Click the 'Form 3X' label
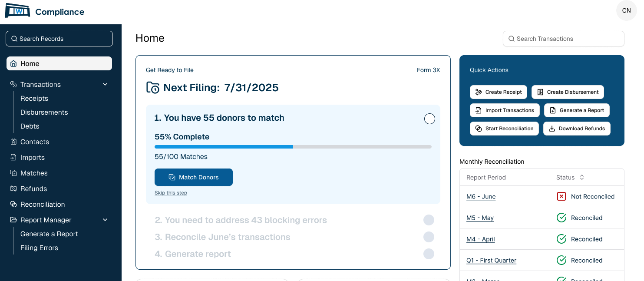 coord(428,70)
